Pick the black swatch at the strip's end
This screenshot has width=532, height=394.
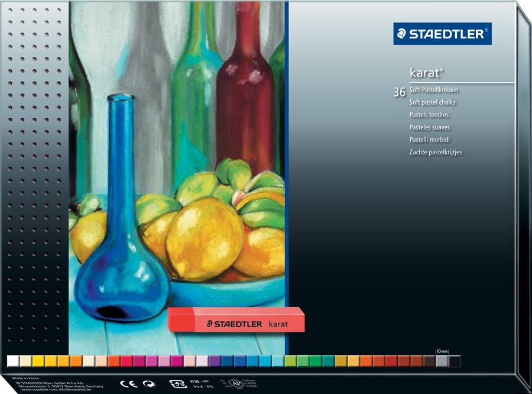click(455, 361)
